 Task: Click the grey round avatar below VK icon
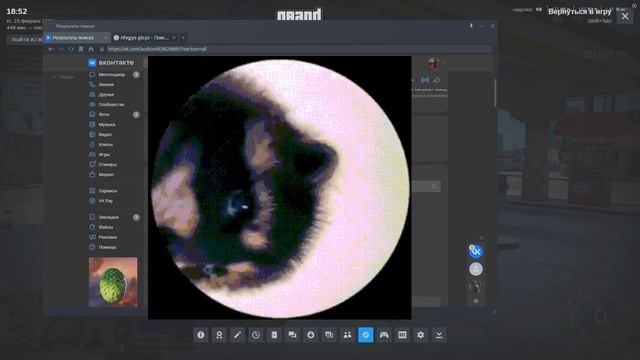[x=476, y=269]
